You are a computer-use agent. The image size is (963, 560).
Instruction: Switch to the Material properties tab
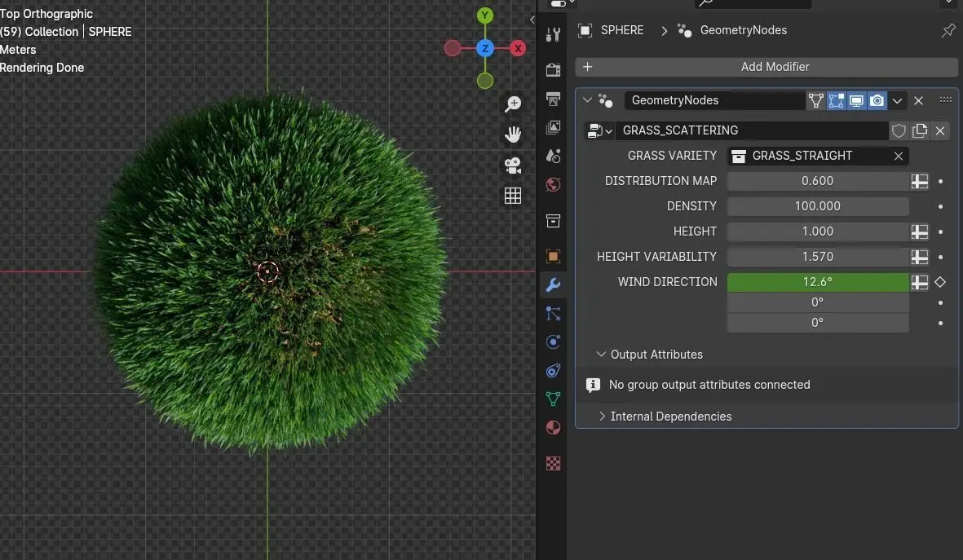[x=553, y=427]
